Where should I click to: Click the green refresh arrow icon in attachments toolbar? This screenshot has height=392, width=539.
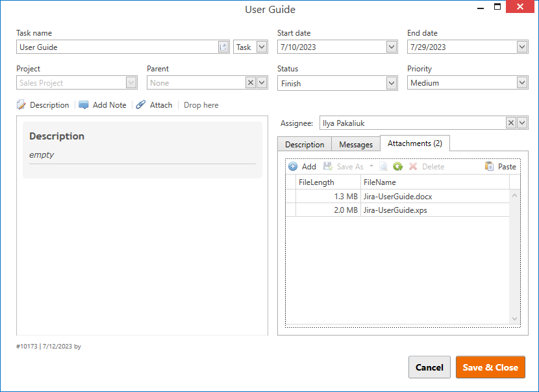(398, 166)
